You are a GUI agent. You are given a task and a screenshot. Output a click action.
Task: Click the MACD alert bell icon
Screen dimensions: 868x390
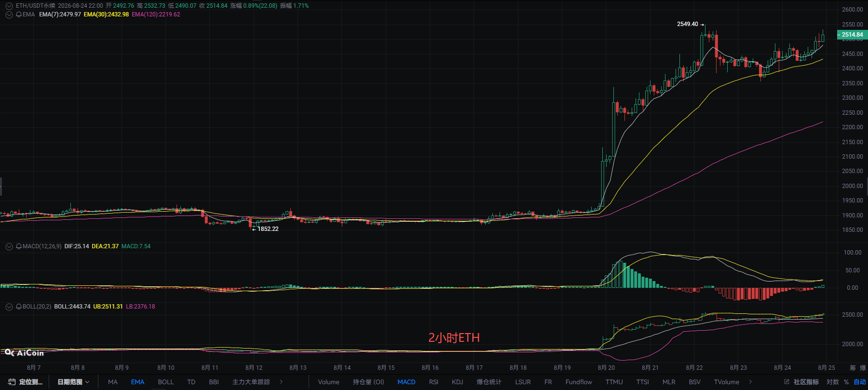tap(19, 246)
